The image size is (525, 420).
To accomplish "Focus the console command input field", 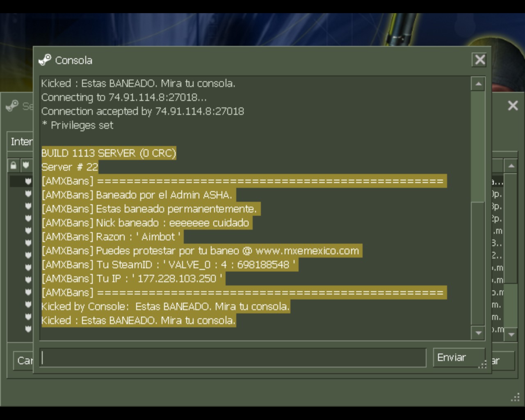I will tap(233, 358).
